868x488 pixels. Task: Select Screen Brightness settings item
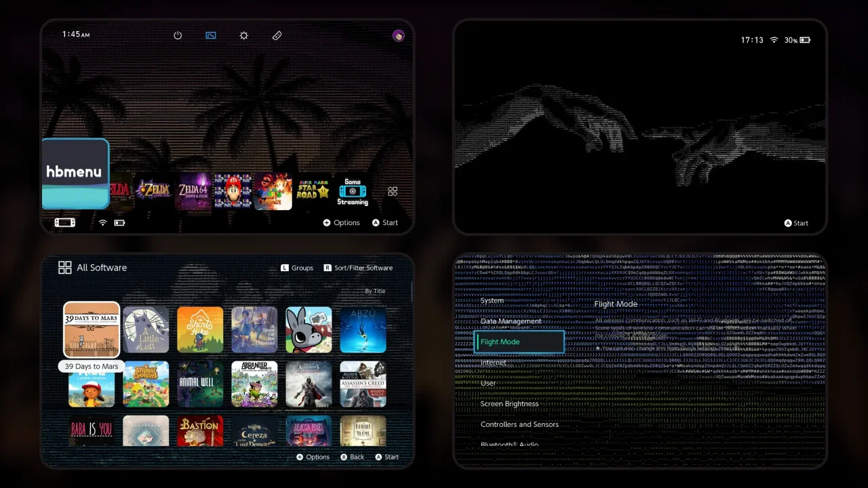click(x=509, y=404)
